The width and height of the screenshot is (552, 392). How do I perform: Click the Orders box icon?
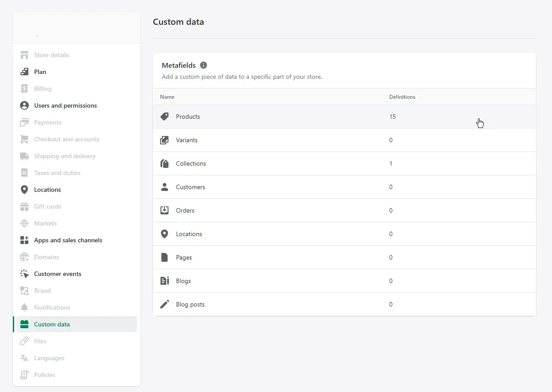coord(164,210)
